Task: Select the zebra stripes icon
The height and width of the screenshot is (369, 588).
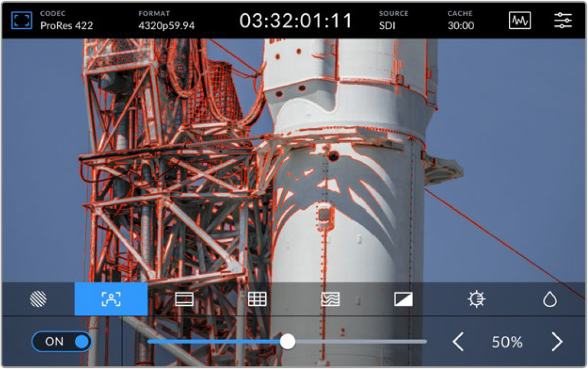Action: [x=38, y=299]
